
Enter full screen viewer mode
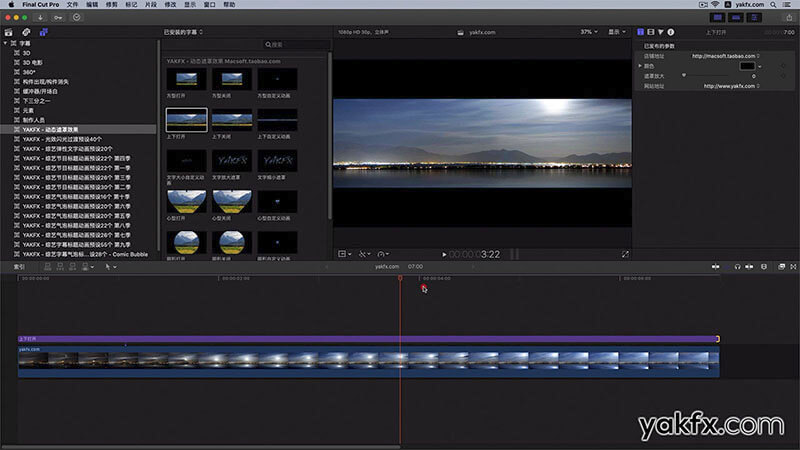625,254
